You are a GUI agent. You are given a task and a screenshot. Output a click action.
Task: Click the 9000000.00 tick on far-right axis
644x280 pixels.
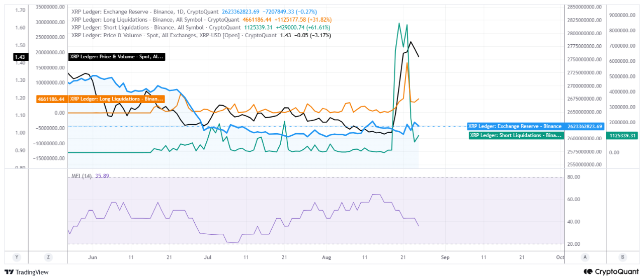[x=622, y=15]
